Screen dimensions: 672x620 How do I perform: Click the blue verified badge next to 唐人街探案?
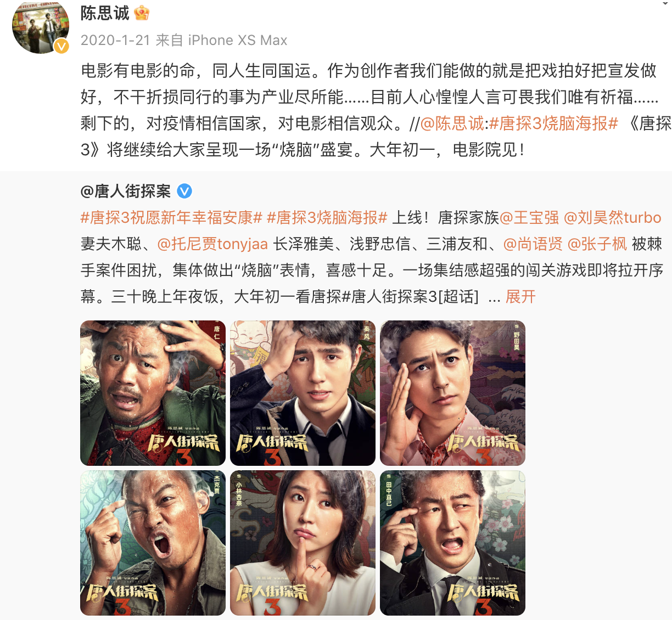184,191
